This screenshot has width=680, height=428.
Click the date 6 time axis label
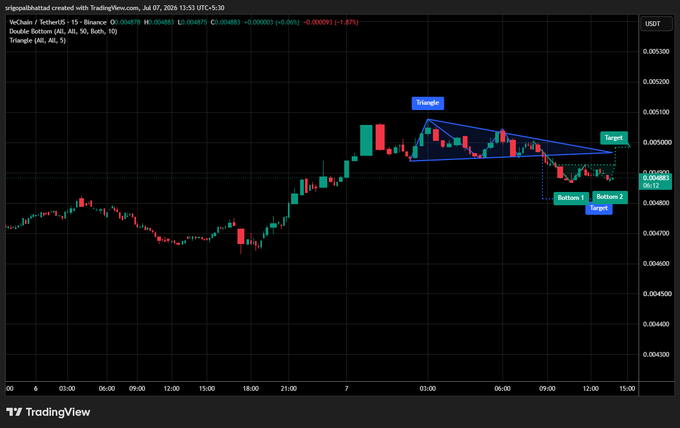coord(36,389)
